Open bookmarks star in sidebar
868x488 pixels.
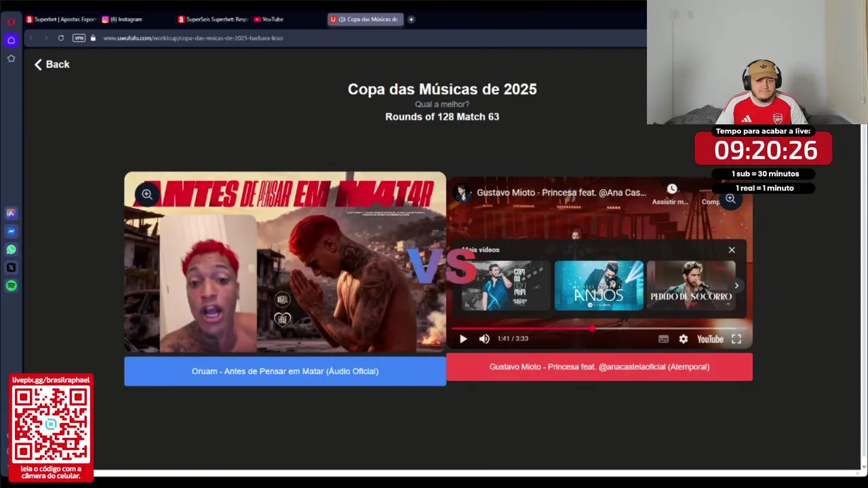(x=11, y=58)
